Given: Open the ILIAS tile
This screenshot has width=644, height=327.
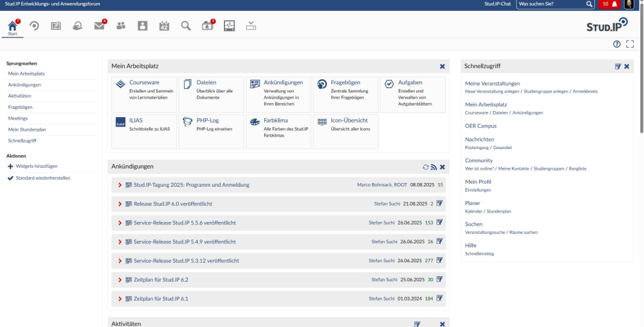Looking at the screenshot, I should [144, 131].
